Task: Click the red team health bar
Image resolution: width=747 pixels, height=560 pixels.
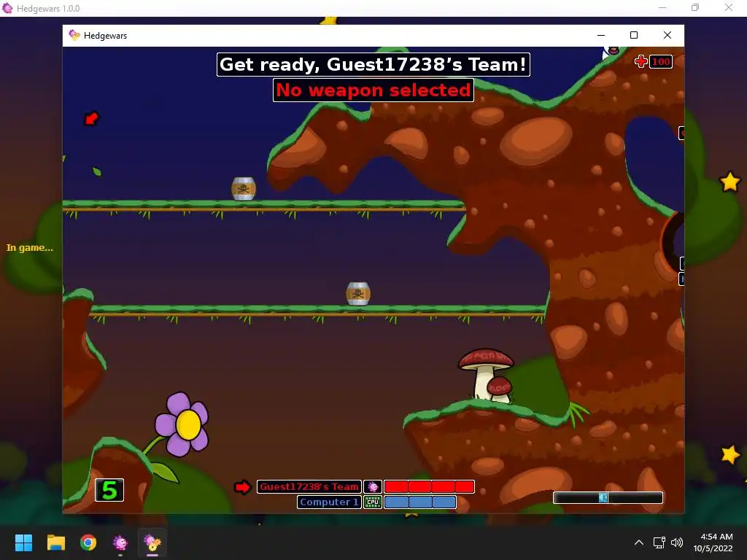Action: pyautogui.click(x=429, y=486)
